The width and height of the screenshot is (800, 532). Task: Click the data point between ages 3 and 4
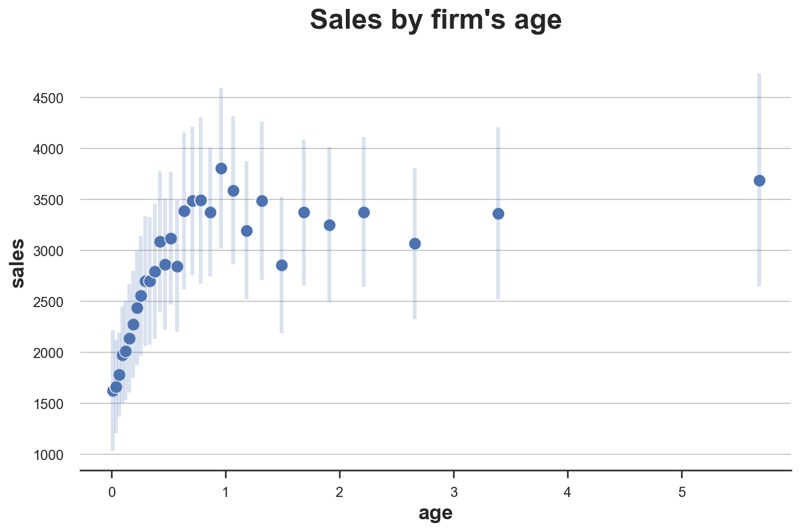click(498, 213)
